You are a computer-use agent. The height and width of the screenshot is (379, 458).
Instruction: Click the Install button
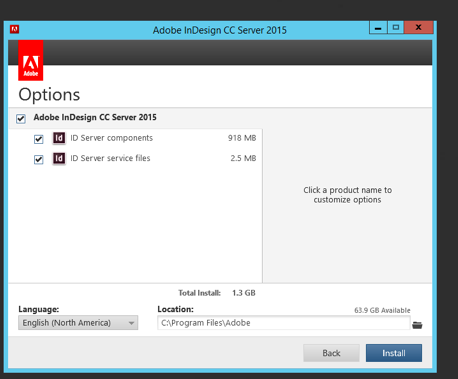point(394,353)
